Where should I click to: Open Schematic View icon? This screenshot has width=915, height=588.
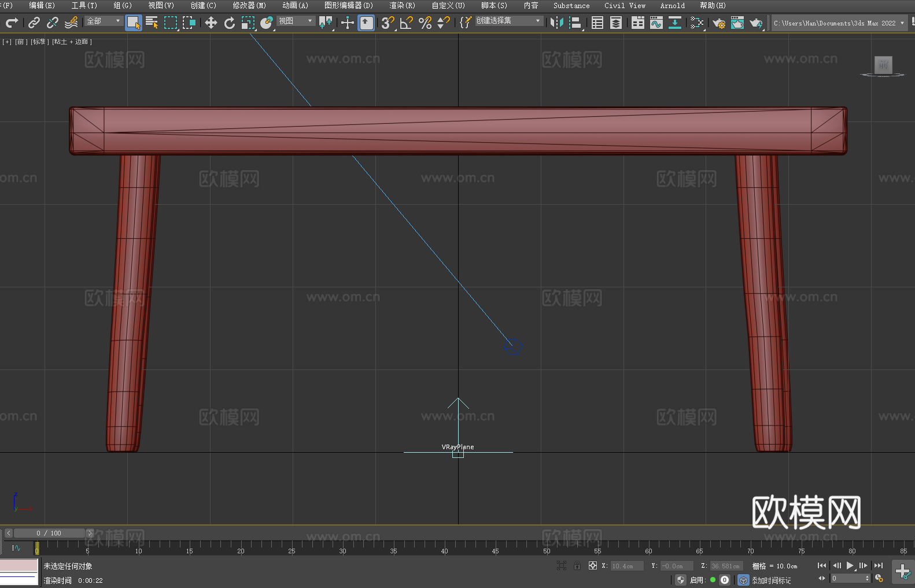tap(675, 23)
